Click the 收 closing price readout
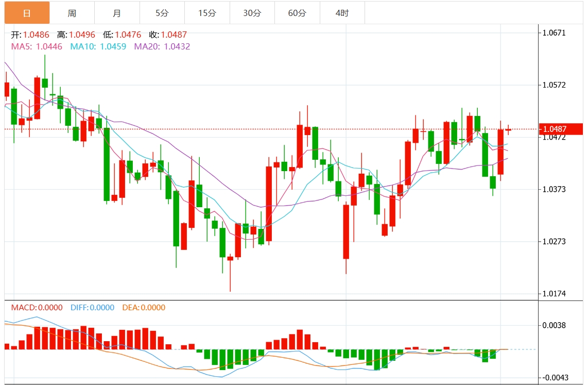 [168, 35]
